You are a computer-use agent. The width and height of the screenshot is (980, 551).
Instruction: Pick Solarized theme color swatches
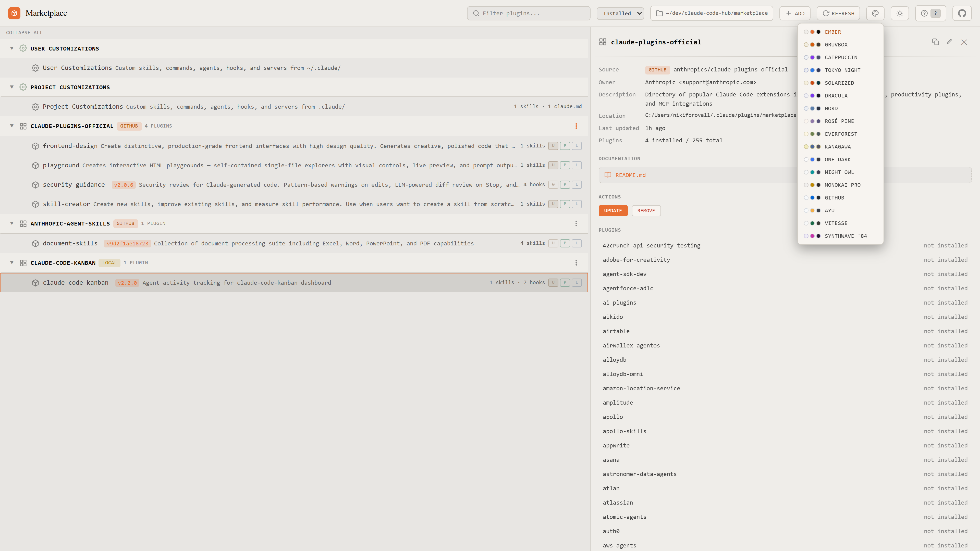click(x=812, y=83)
